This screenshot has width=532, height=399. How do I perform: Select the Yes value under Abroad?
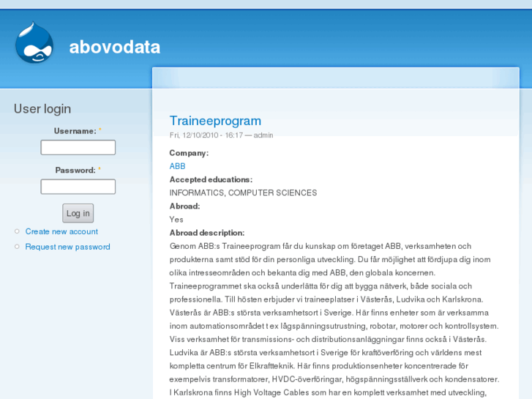[176, 220]
